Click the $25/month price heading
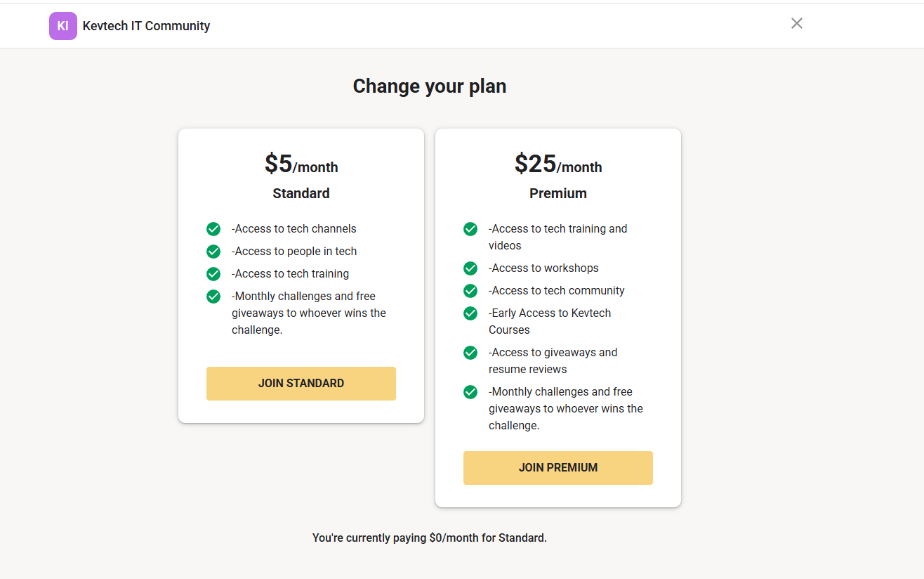Screen dimensions: 924x579 557,164
